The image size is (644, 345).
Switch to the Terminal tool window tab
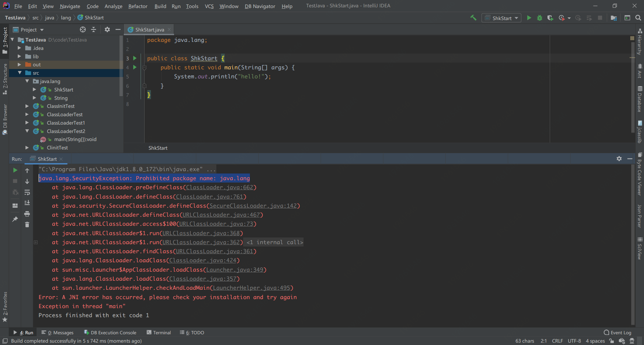[x=159, y=333]
